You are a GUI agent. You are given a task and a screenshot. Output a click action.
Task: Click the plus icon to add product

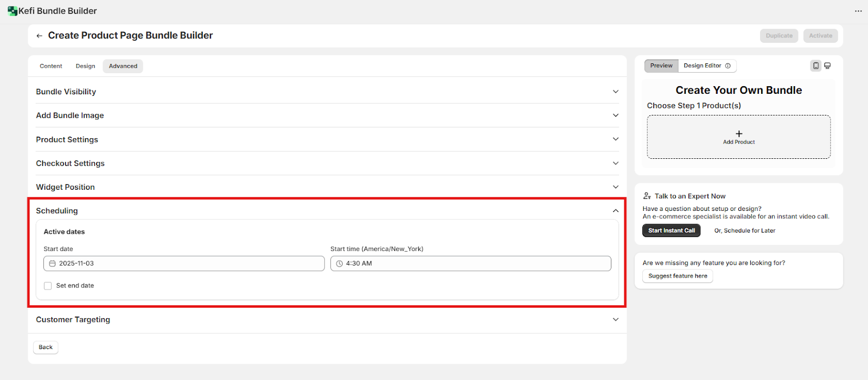(738, 133)
